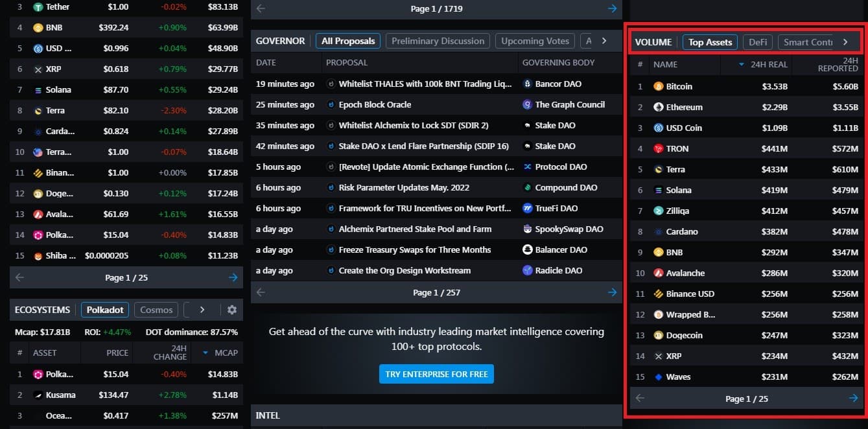Click the Bancor DAO logo icon
This screenshot has height=429, width=868.
[528, 84]
